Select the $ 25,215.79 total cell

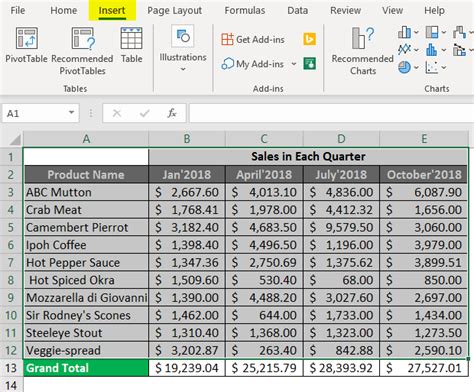tap(264, 368)
